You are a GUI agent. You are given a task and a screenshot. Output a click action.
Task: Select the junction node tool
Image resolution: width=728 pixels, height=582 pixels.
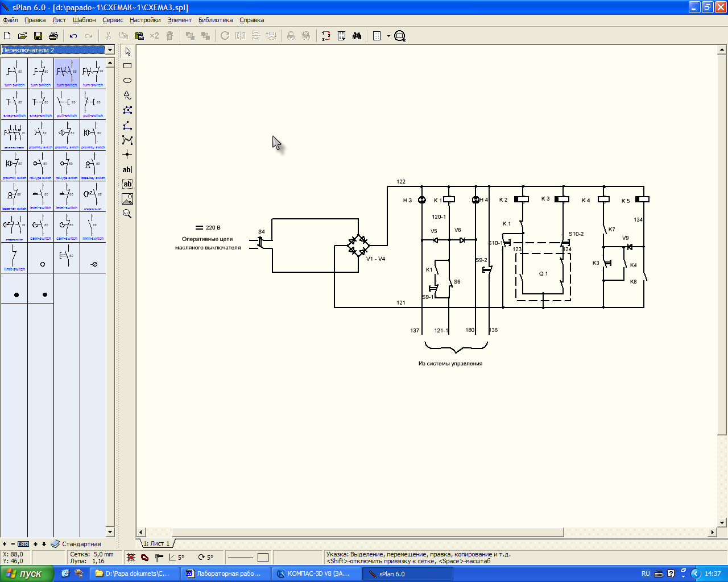click(x=127, y=155)
